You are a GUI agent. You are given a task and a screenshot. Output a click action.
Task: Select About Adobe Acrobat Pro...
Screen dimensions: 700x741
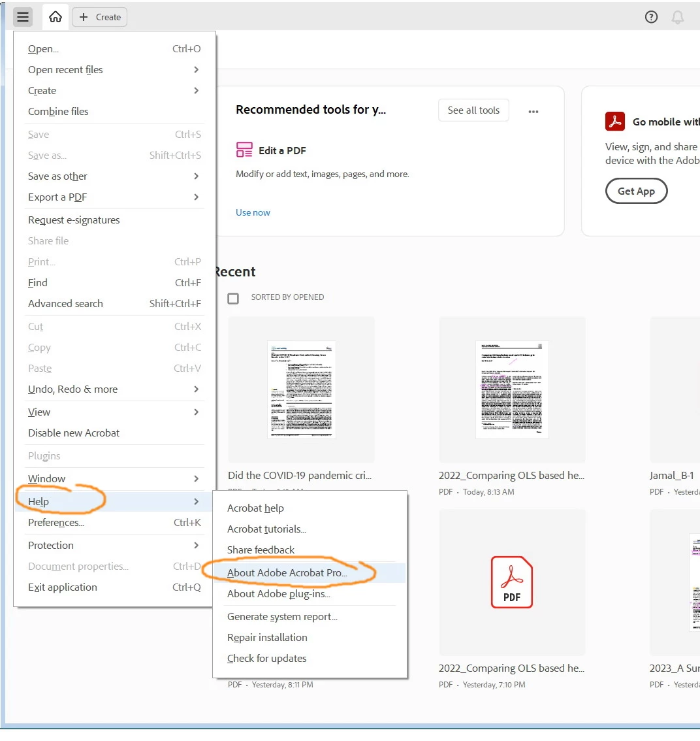coord(310,573)
